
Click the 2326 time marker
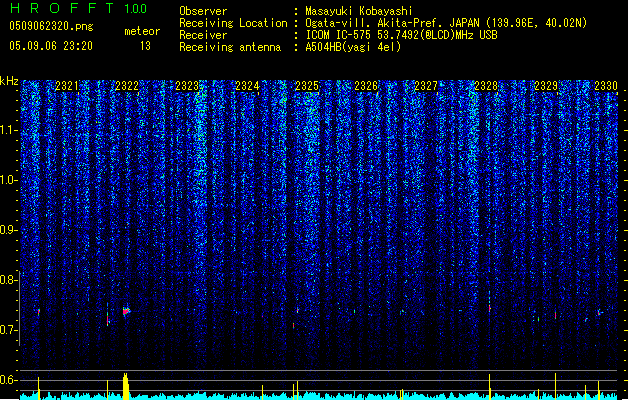pyautogui.click(x=366, y=85)
